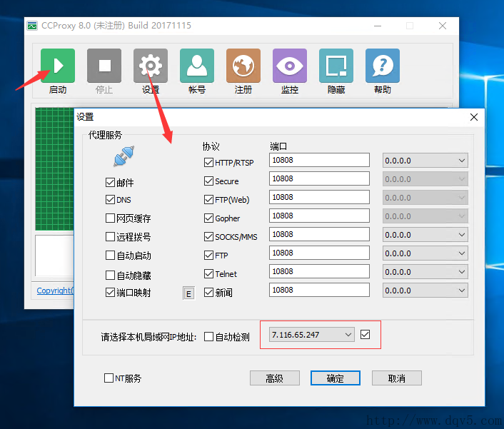Image resolution: width=504 pixels, height=429 pixels.
Task: Enable the 远程拨号 checkbox
Action: pyautogui.click(x=110, y=237)
